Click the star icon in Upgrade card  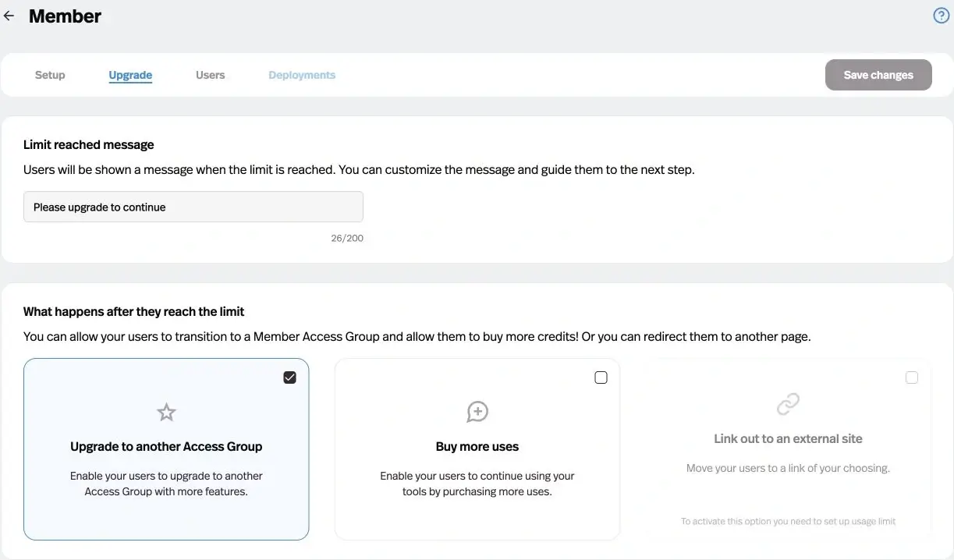tap(166, 413)
